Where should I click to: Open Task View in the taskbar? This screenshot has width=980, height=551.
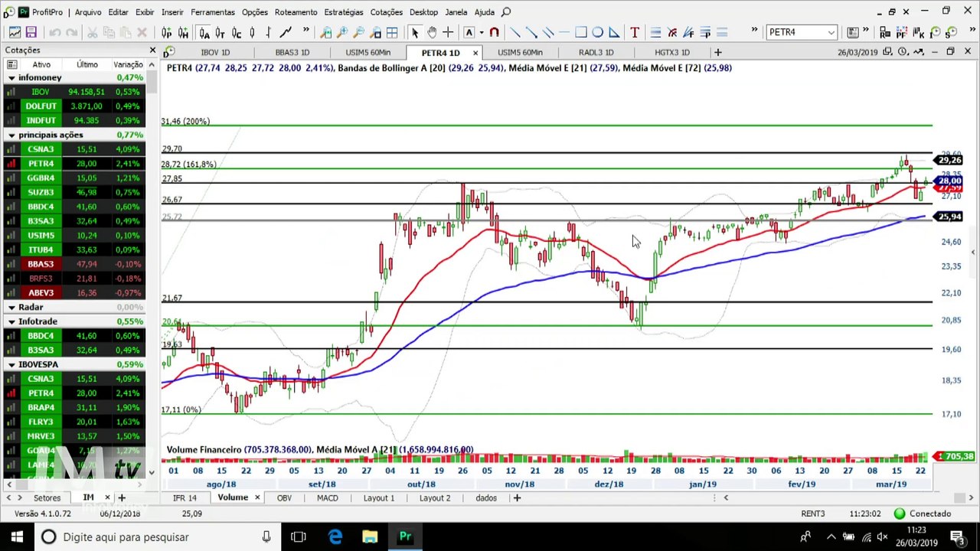pos(299,536)
